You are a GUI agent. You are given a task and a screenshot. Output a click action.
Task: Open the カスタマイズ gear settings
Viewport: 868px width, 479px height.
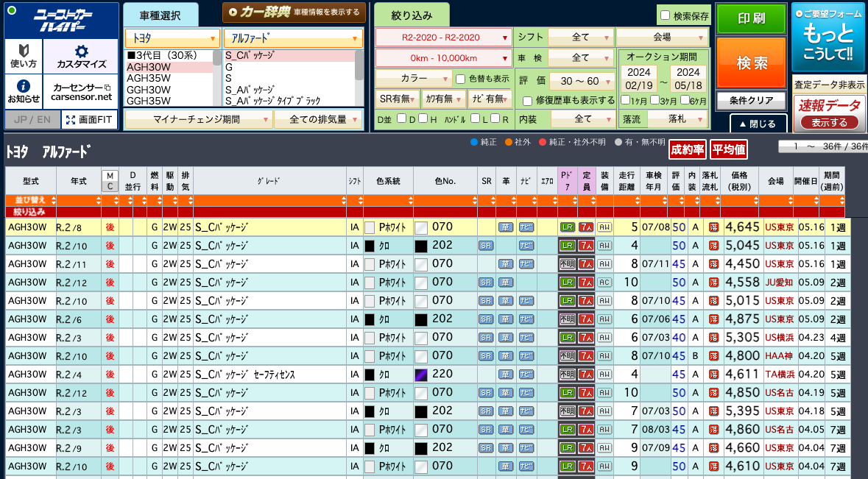(81, 56)
